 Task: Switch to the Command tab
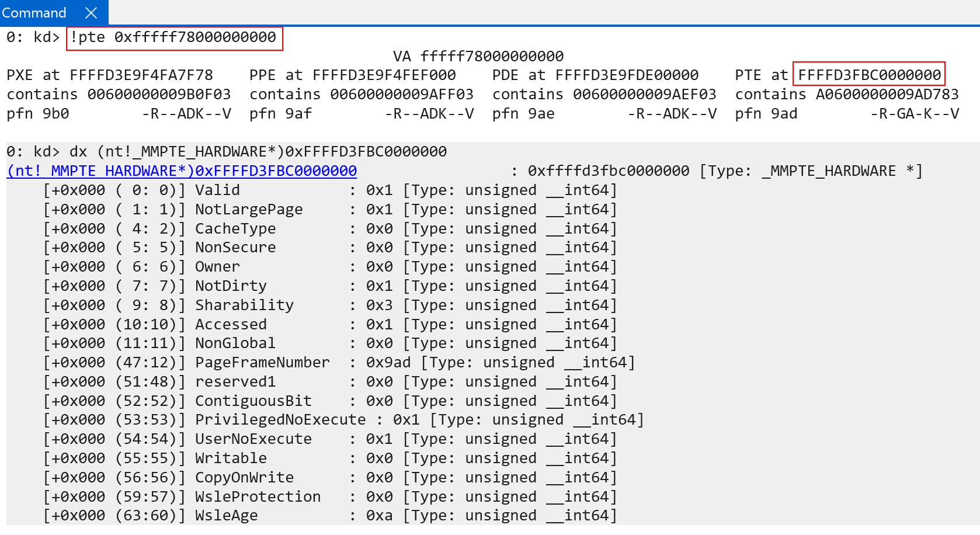click(x=34, y=13)
